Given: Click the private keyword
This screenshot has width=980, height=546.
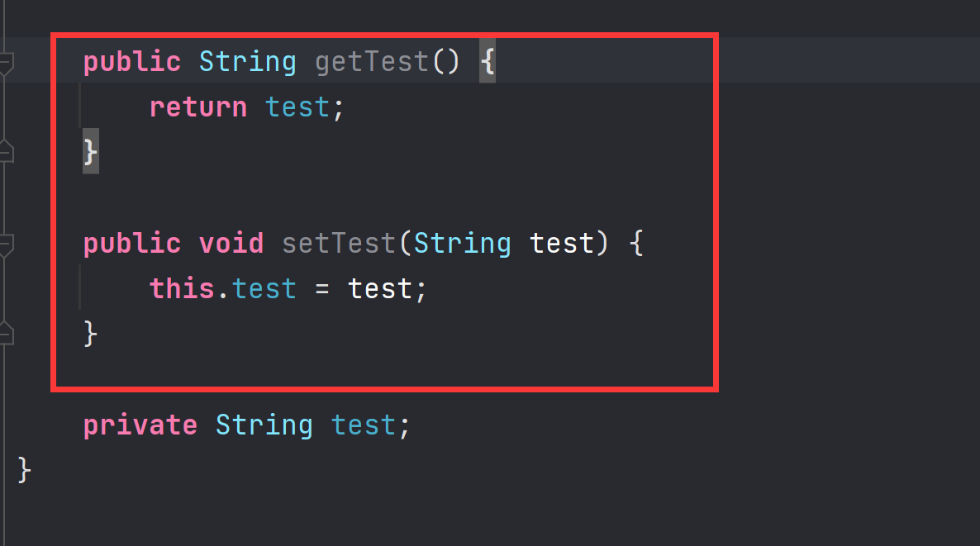Looking at the screenshot, I should click(x=140, y=425).
